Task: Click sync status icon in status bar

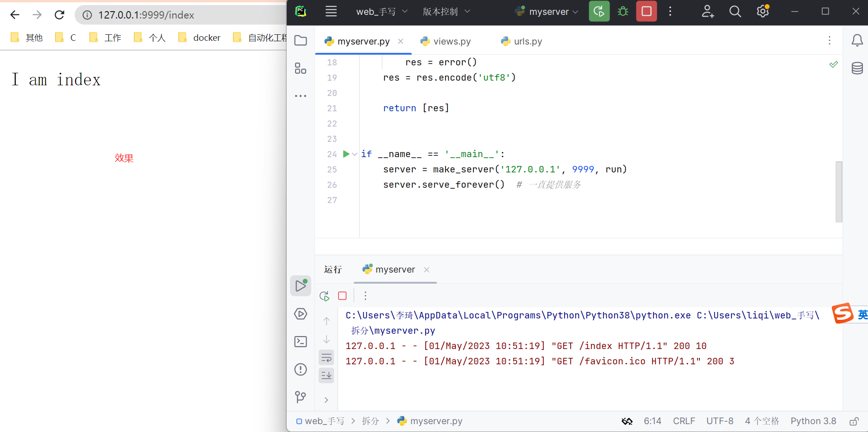Action: point(627,421)
